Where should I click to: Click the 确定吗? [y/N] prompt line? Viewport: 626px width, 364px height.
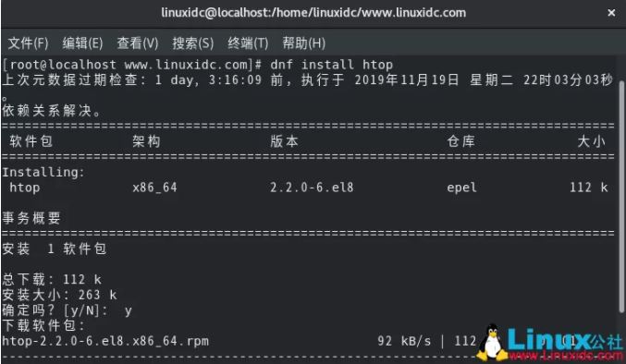tap(67, 310)
